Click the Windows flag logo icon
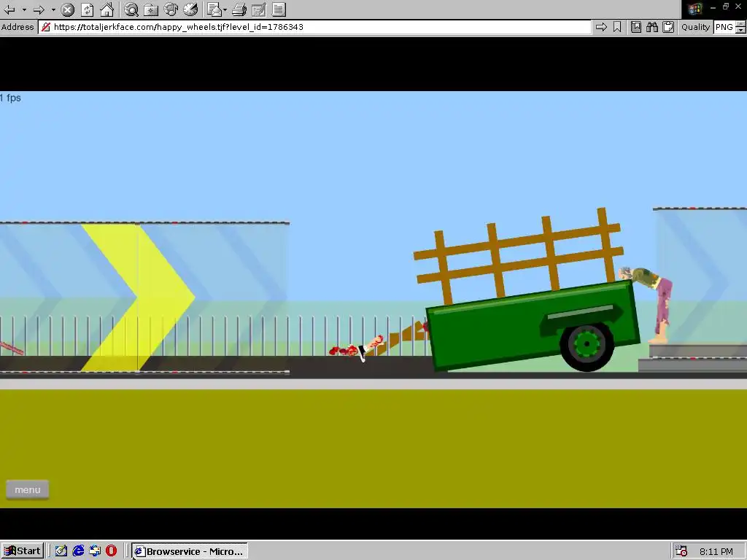This screenshot has height=560, width=747. [694, 9]
